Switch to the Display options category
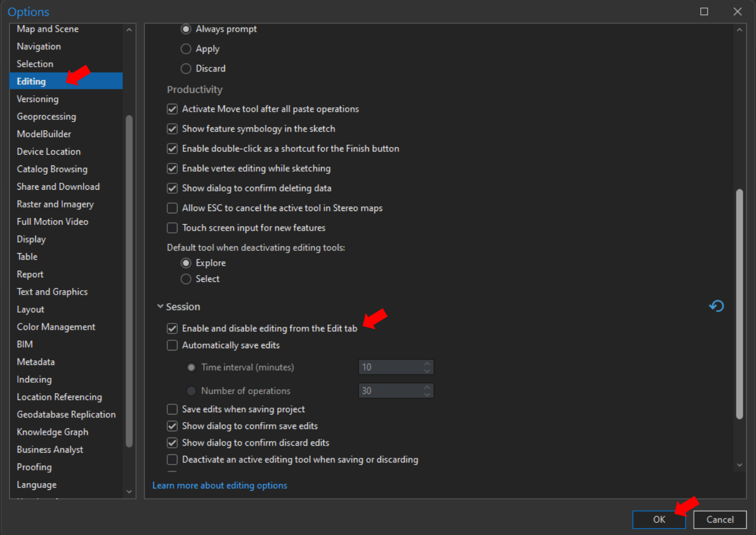Screen dimensions: 756x535 [x=31, y=239]
